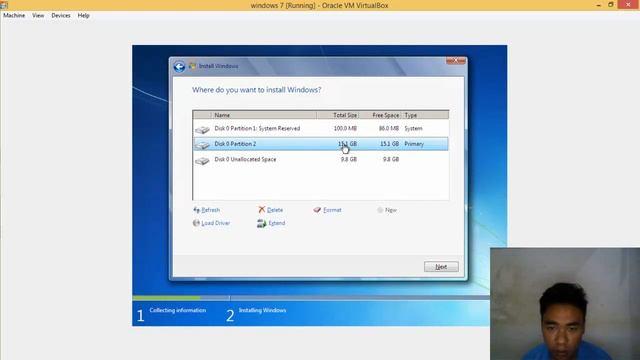
Task: Click the Refresh link
Action: click(x=211, y=210)
